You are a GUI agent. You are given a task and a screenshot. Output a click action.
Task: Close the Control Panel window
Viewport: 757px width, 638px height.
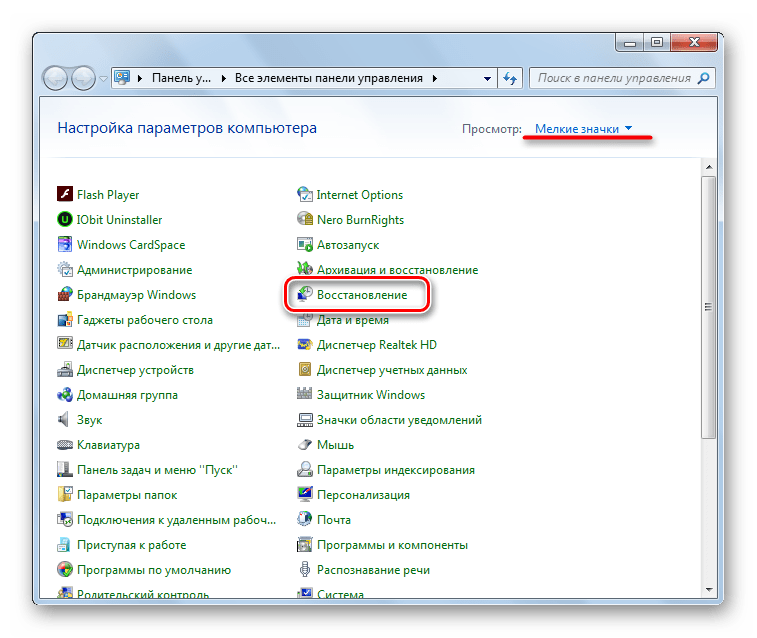coord(694,42)
